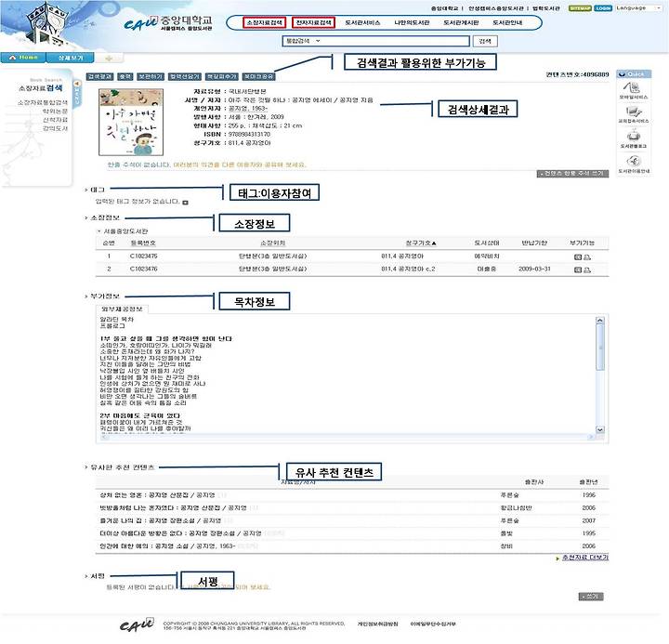This screenshot has width=669, height=644.
Task: Click the horizontal scrollbar right arrow
Action: click(x=591, y=437)
